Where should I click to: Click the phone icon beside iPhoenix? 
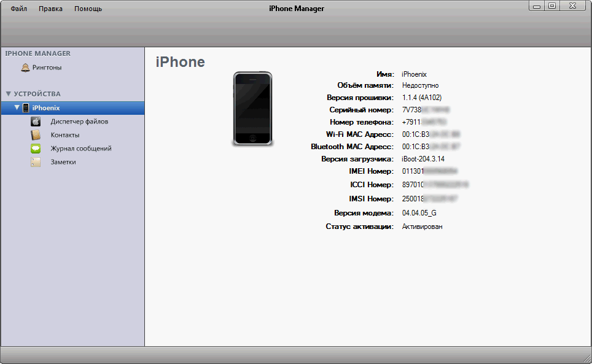tap(26, 108)
